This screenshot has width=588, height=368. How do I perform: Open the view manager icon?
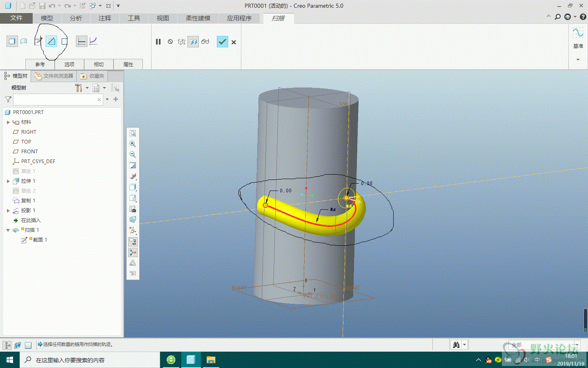click(133, 209)
